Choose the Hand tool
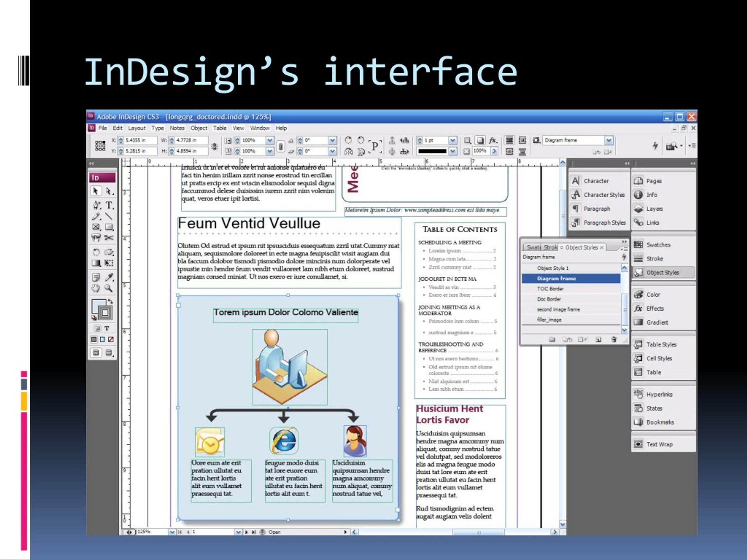The width and height of the screenshot is (747, 560). 96,288
